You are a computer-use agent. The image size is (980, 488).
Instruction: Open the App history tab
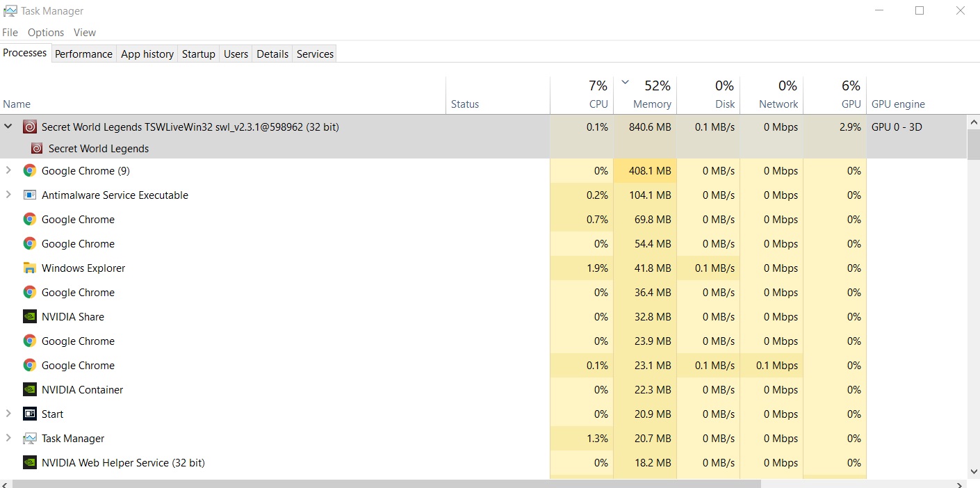click(147, 54)
